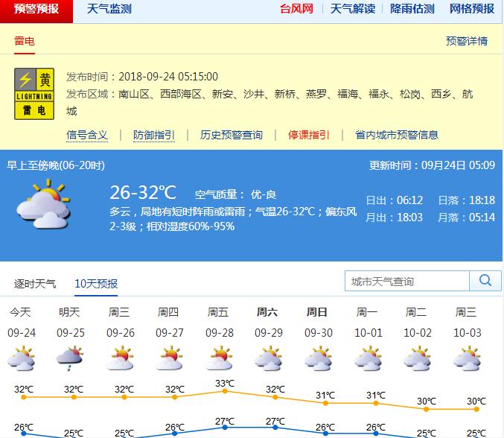Switch to the 预警预报 tab

[x=37, y=10]
